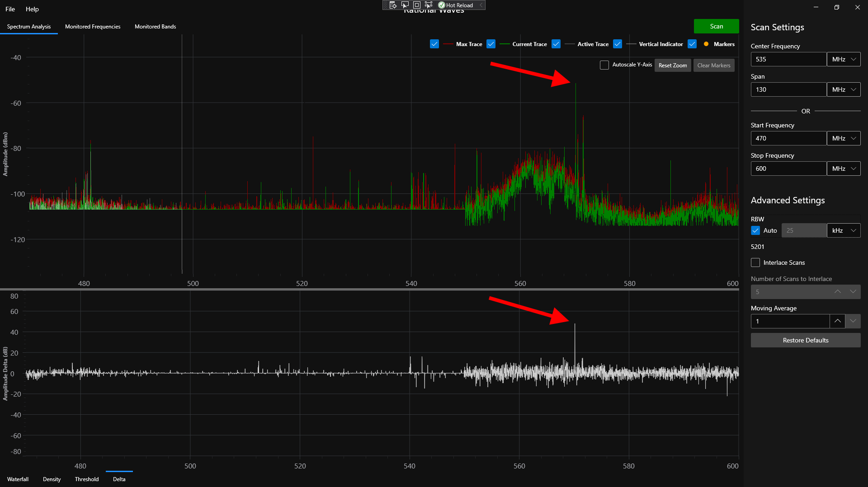Open the Live Visual Tree panel
This screenshot has height=487, width=868.
coord(393,5)
